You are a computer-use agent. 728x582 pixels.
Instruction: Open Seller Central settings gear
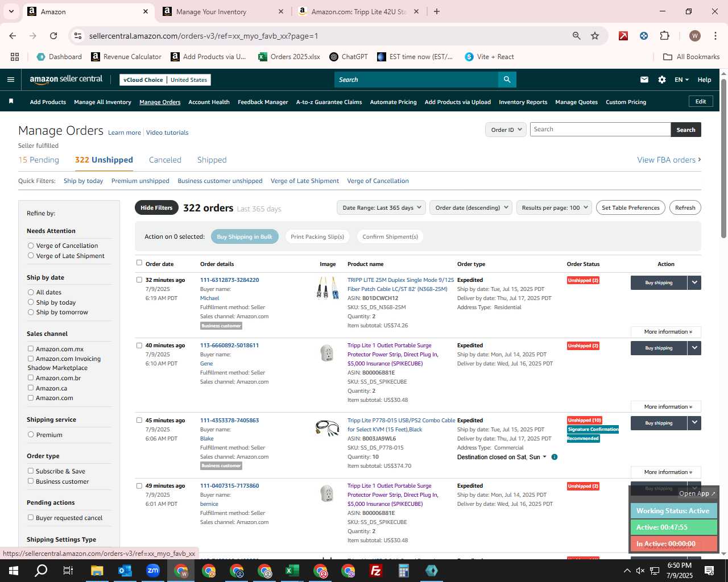[662, 80]
